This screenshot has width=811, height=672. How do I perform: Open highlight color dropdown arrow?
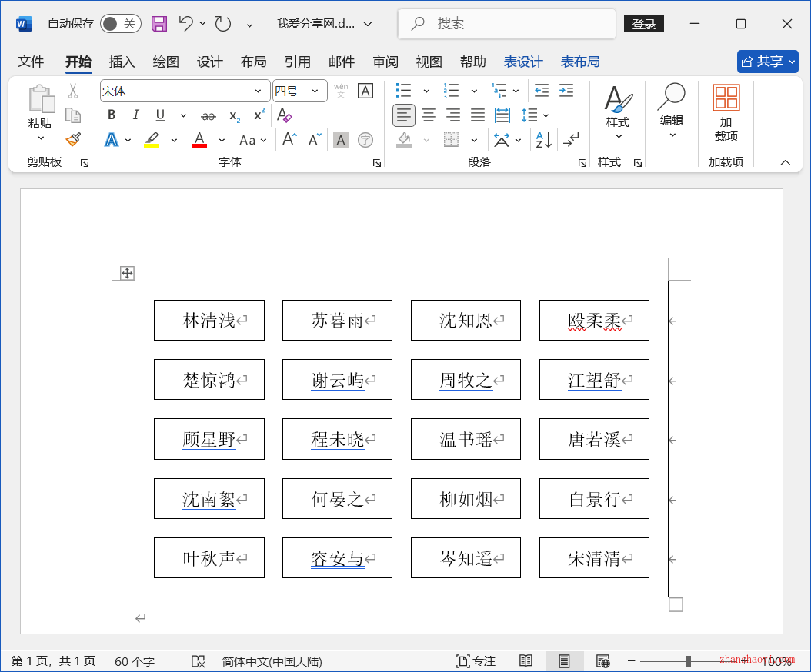(175, 140)
